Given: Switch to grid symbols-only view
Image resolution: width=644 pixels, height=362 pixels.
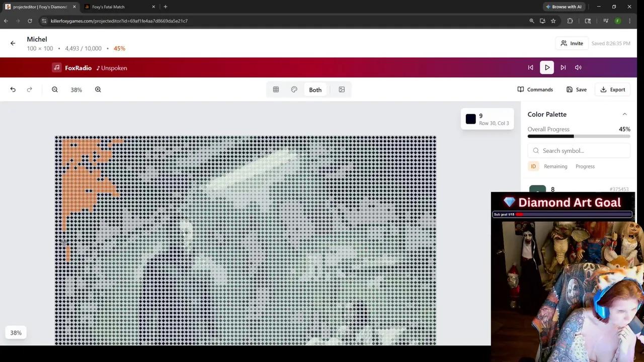Looking at the screenshot, I should click(x=276, y=89).
